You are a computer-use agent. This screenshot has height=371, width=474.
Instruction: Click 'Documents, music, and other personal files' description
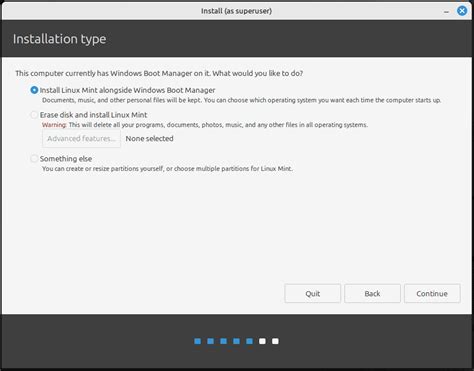point(242,100)
